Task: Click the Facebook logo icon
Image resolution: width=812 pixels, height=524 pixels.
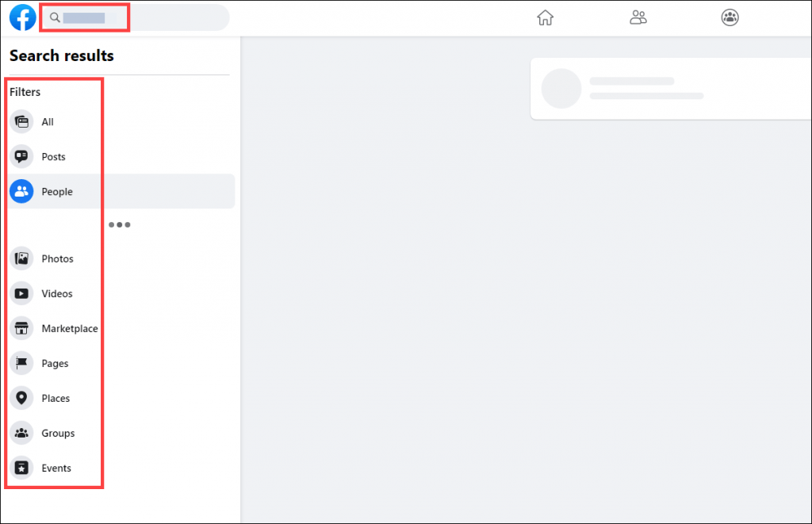Action: coord(23,17)
